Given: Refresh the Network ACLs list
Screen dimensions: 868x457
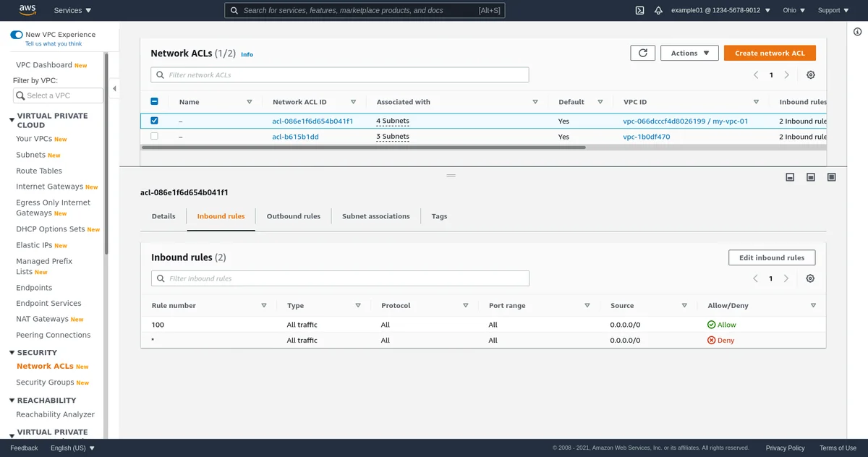Looking at the screenshot, I should [x=642, y=53].
